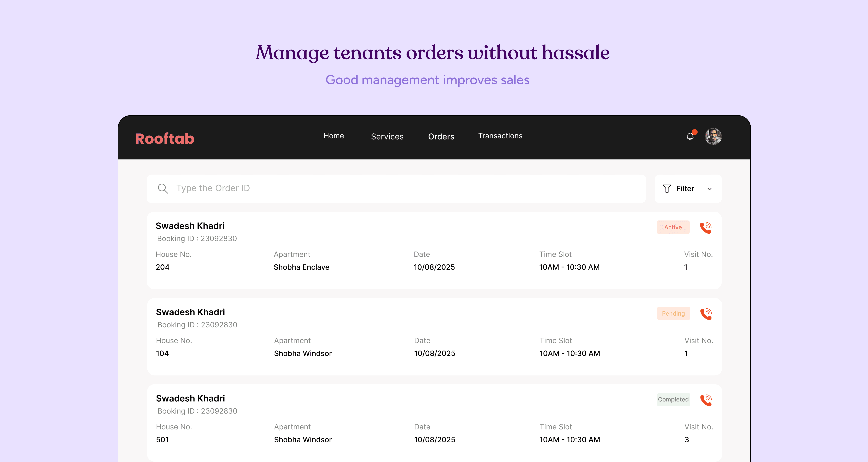Screen dimensions: 868x462
Task: Call tenant on the Pending order
Action: [x=706, y=314]
